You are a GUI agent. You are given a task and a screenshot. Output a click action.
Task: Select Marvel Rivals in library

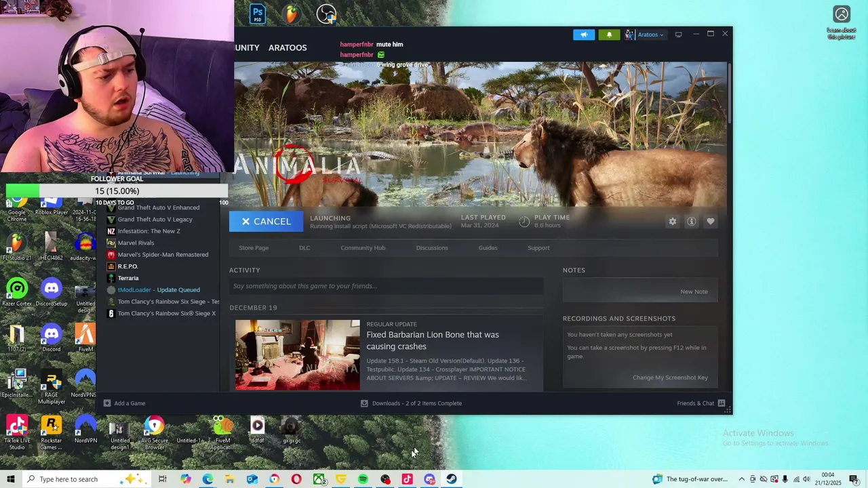(136, 243)
